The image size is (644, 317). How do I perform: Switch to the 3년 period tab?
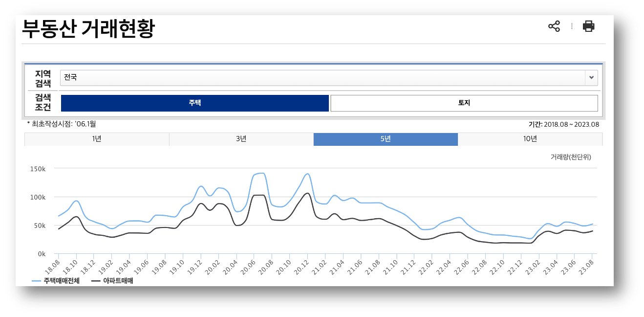pos(241,139)
